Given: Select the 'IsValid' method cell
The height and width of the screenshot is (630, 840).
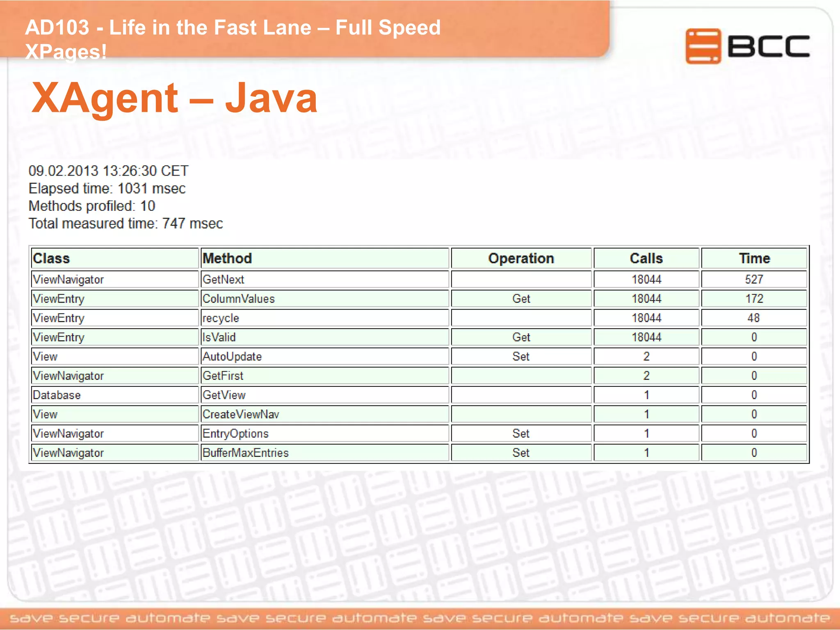Looking at the screenshot, I should click(x=324, y=337).
